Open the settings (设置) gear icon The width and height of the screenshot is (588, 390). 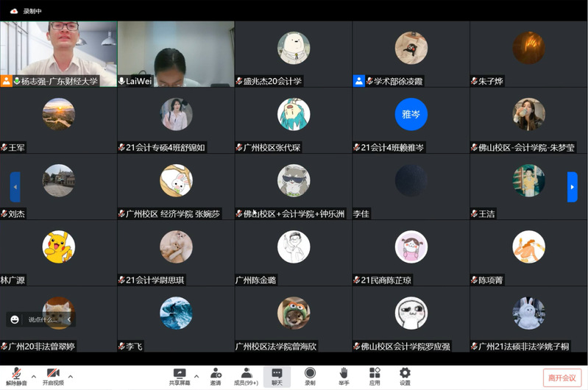(x=405, y=373)
